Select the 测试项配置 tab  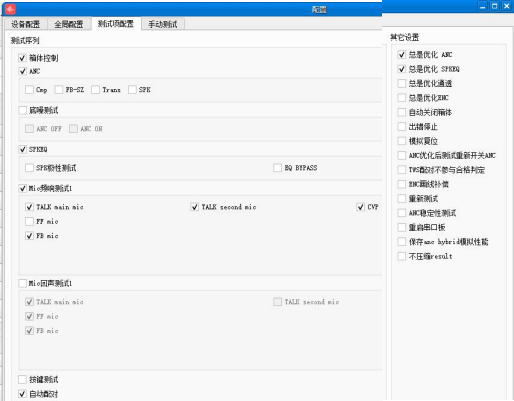click(116, 24)
